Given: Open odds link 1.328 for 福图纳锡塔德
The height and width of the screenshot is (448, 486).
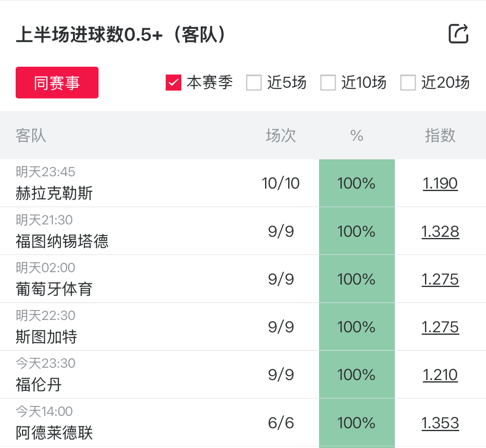Looking at the screenshot, I should [x=440, y=231].
